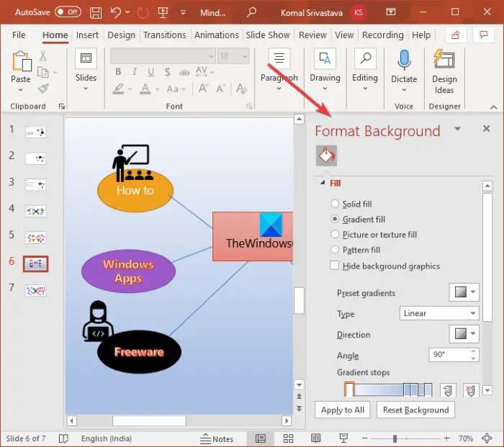This screenshot has width=504, height=447.
Task: Collapse the ribbon chevron
Action: click(x=494, y=107)
